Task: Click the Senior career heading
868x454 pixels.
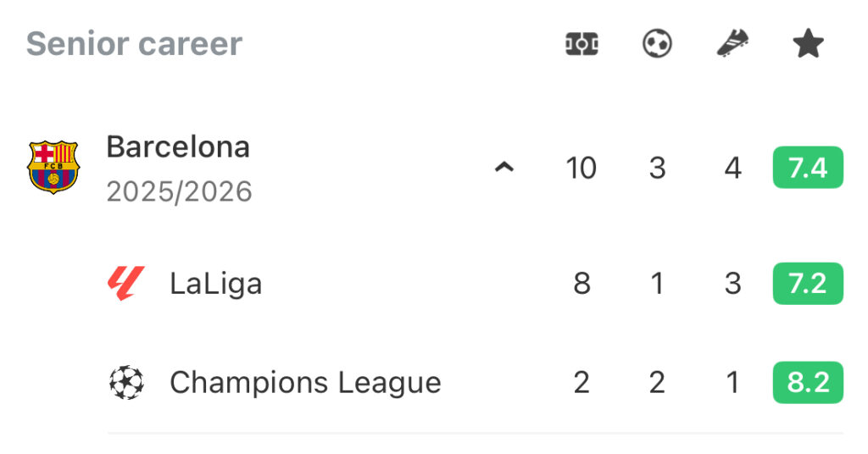Action: tap(134, 44)
